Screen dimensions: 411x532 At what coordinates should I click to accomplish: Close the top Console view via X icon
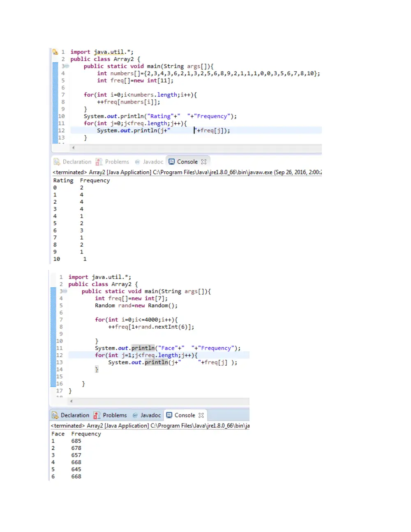(204, 162)
